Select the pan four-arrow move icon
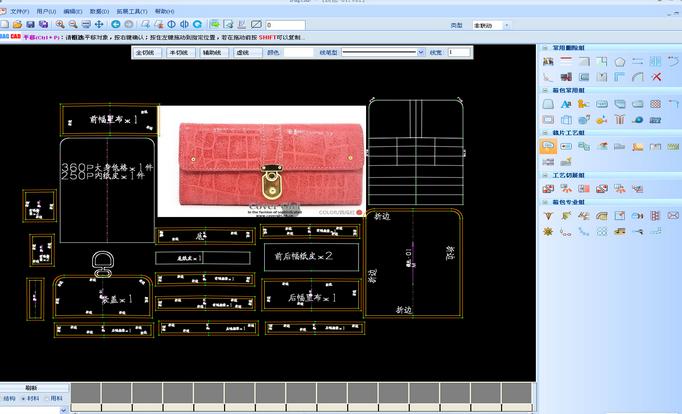682x414 pixels. click(99, 24)
